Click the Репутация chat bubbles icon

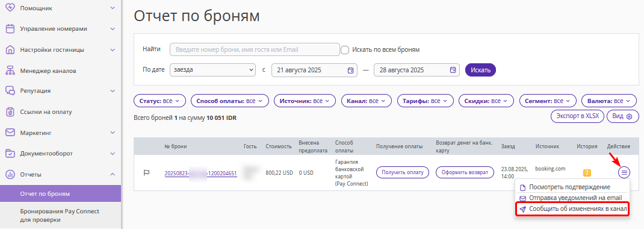click(10, 91)
